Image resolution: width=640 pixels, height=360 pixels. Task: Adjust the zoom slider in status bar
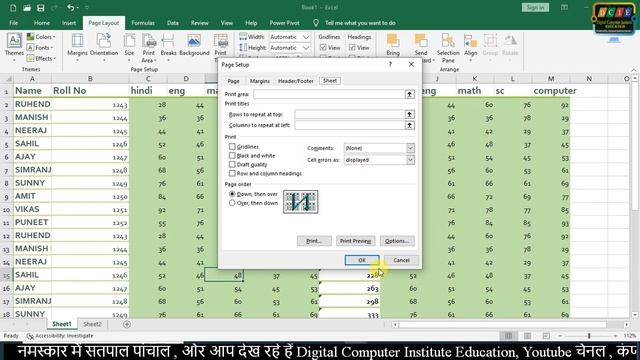click(589, 336)
